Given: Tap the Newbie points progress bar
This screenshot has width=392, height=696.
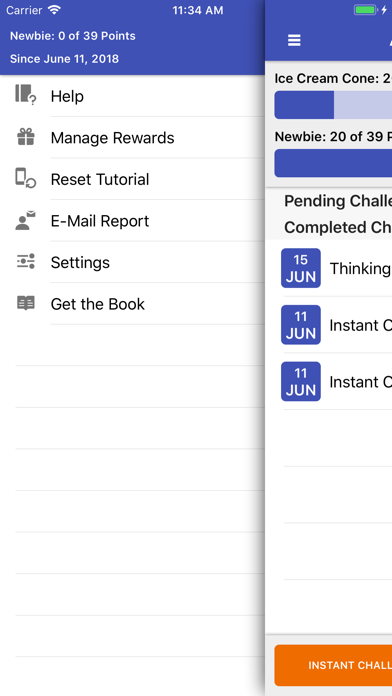Looking at the screenshot, I should click(x=333, y=163).
